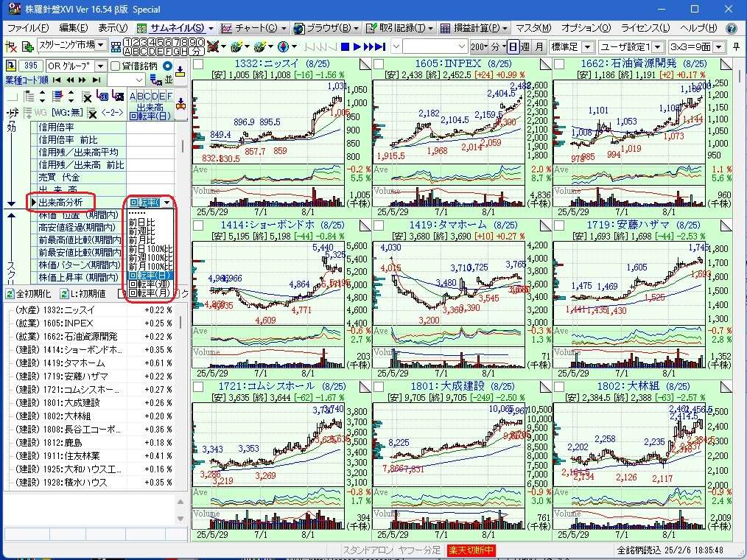The width and height of the screenshot is (747, 560).
Task: Open the マスタ(M) menu
Action: 533,29
